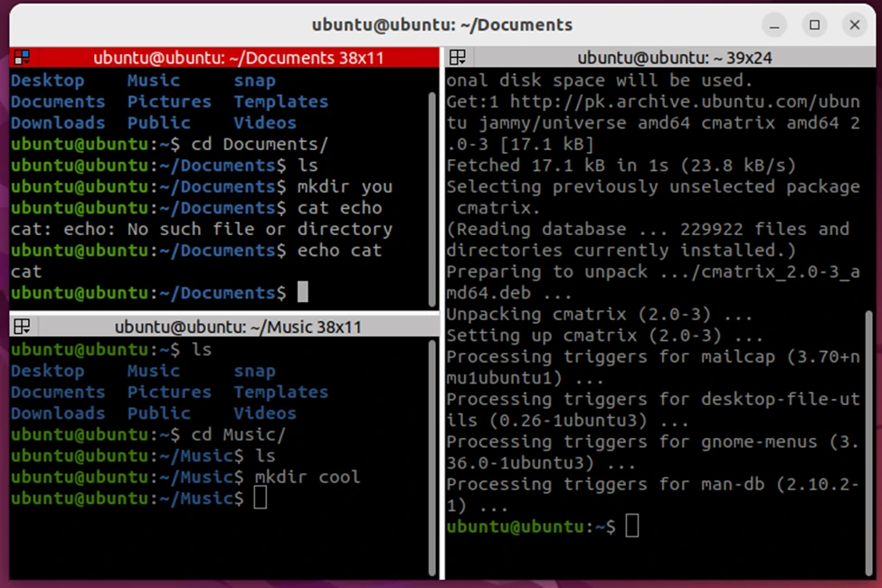
Task: Focus the empty prompt in the right pane
Action: point(632,526)
